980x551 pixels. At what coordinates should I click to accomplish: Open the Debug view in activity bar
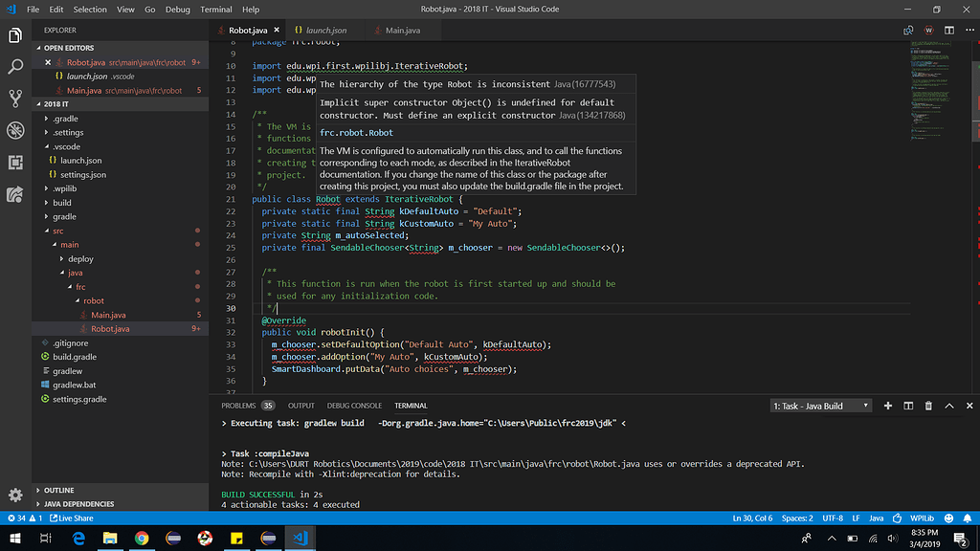coord(15,130)
